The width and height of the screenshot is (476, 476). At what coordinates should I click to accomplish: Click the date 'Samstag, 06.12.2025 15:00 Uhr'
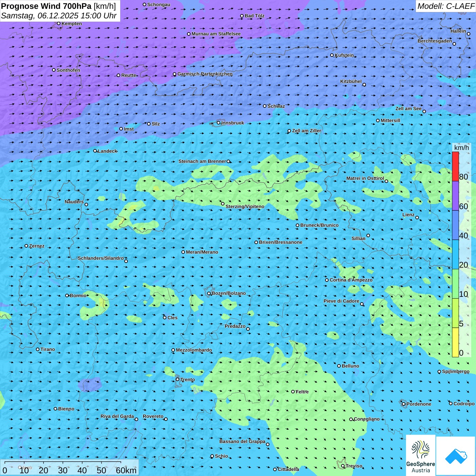(59, 16)
